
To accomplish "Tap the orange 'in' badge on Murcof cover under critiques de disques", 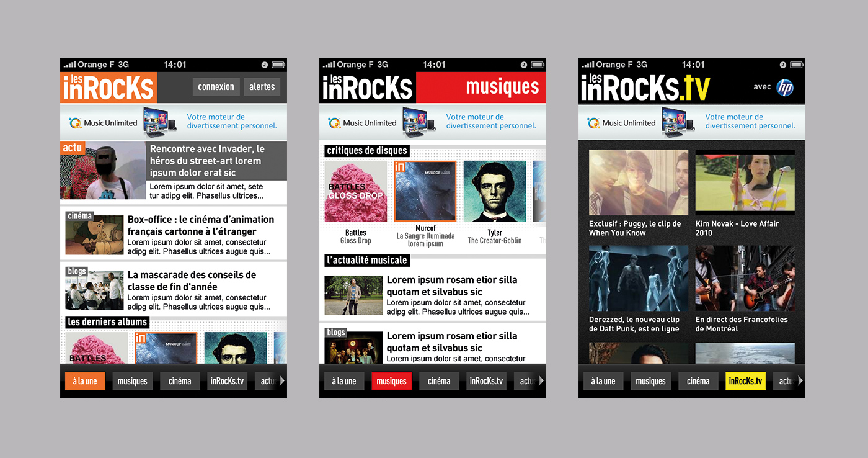I will [x=401, y=167].
